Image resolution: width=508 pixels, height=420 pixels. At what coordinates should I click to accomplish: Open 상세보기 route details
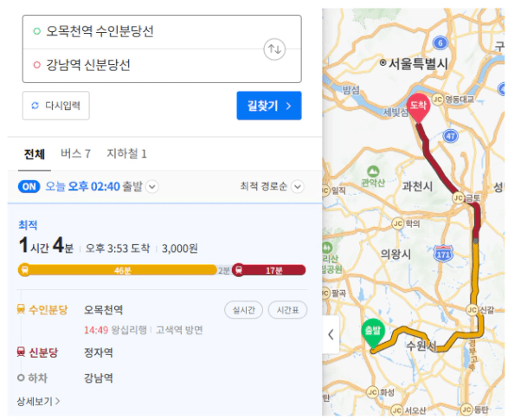(38, 401)
